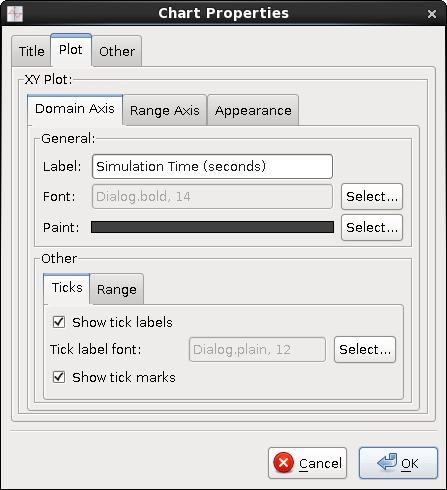Open the Range Axis tab

165,110
